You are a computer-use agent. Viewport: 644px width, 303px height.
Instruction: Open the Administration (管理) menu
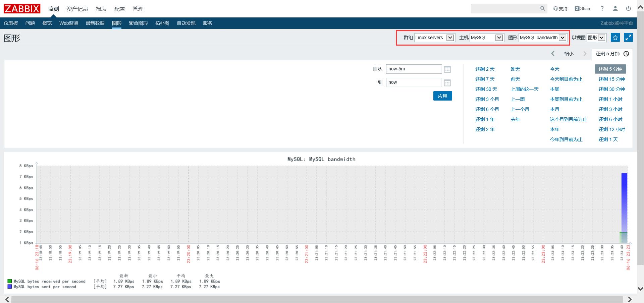(138, 9)
